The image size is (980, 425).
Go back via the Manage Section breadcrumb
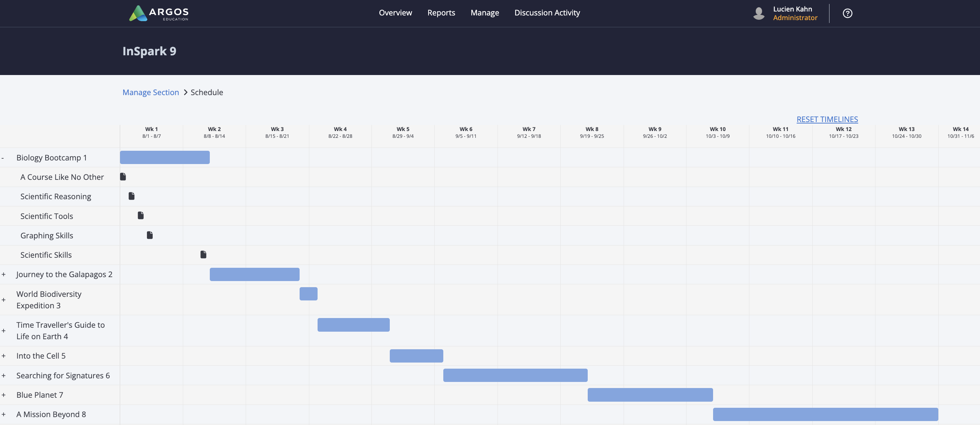coord(151,92)
